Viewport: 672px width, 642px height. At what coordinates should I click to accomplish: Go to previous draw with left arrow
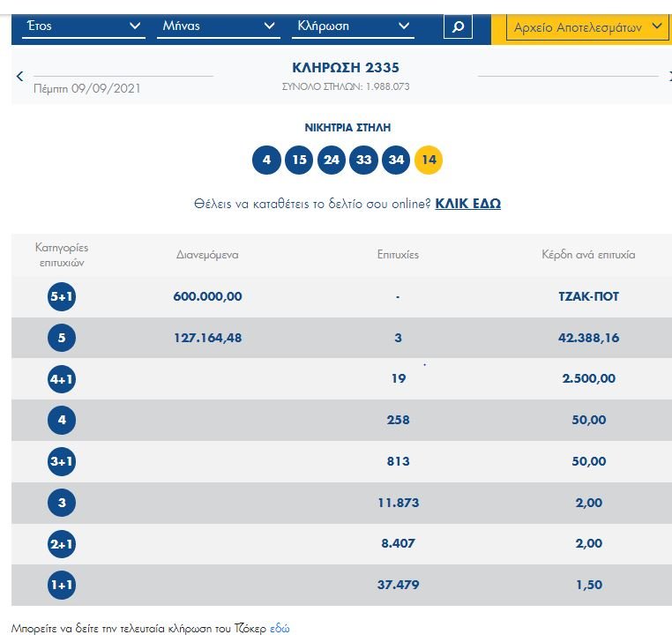[20, 77]
